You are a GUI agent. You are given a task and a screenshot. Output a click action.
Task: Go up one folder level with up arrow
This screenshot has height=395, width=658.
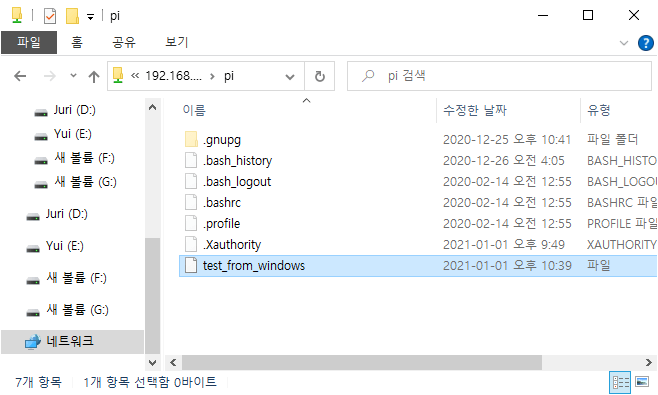(x=94, y=76)
